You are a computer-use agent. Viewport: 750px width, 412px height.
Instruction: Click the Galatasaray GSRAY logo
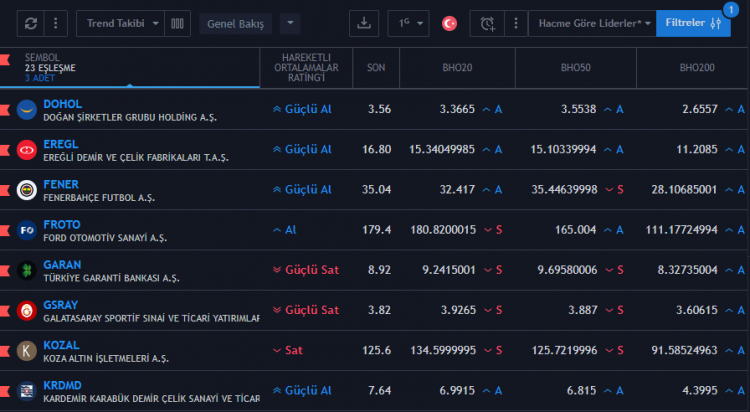coord(27,311)
